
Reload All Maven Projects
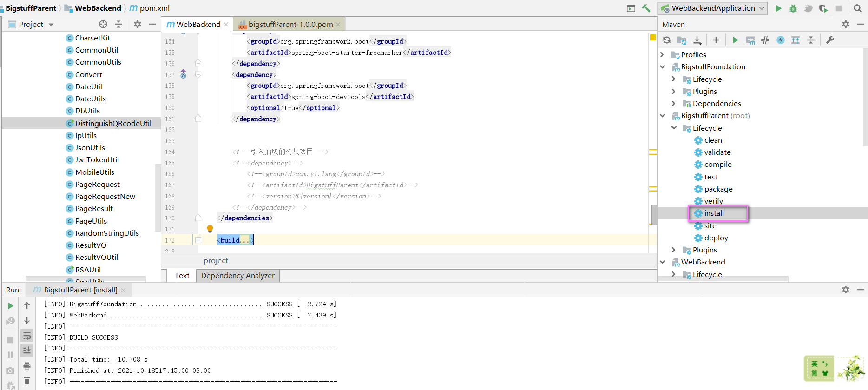(x=667, y=40)
